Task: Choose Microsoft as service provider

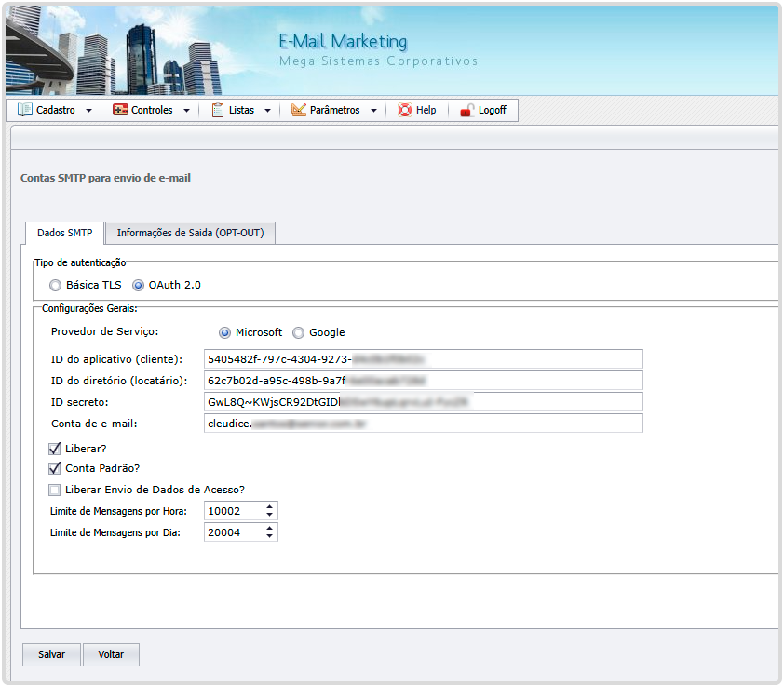Action: point(225,333)
